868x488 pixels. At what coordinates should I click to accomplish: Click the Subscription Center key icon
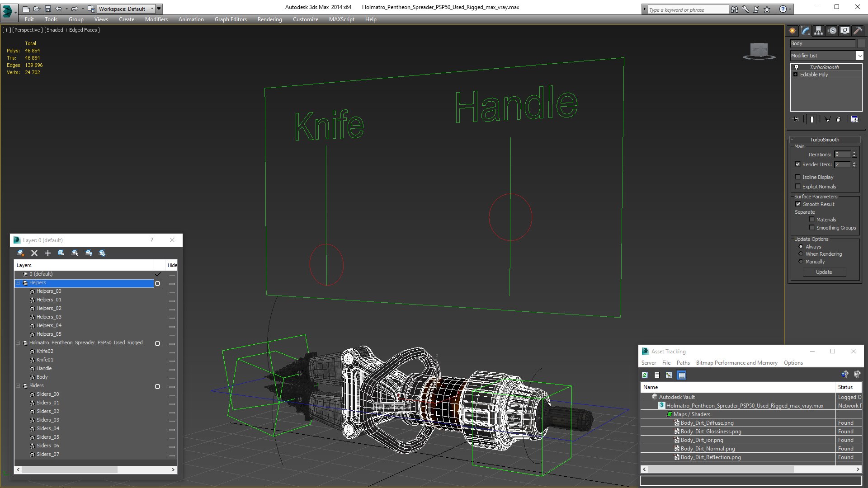(x=745, y=9)
